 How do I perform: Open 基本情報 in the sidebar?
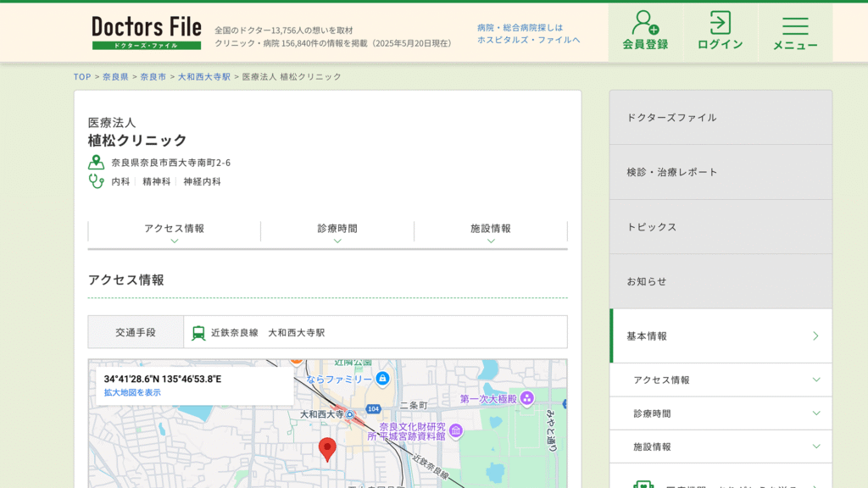721,336
